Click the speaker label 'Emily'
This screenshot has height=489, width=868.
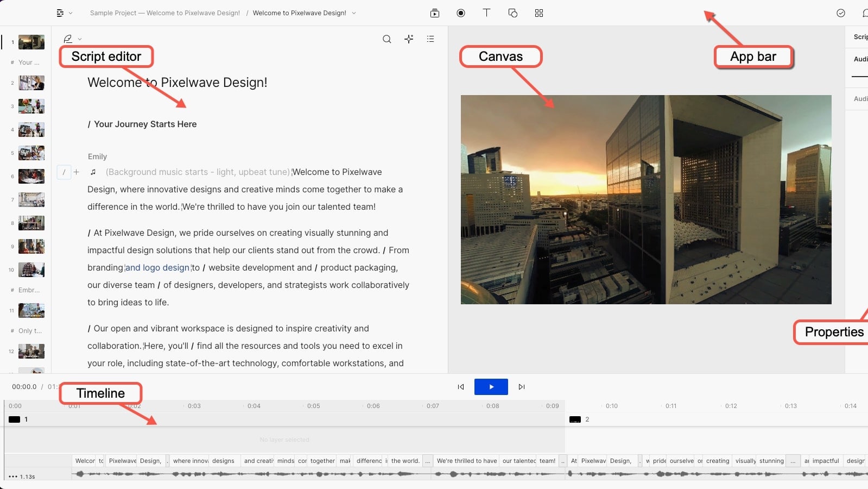(x=97, y=156)
